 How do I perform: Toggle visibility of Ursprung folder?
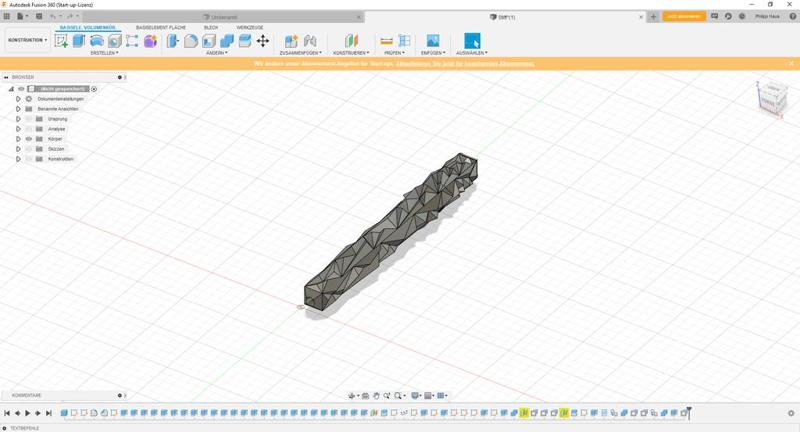coord(28,119)
